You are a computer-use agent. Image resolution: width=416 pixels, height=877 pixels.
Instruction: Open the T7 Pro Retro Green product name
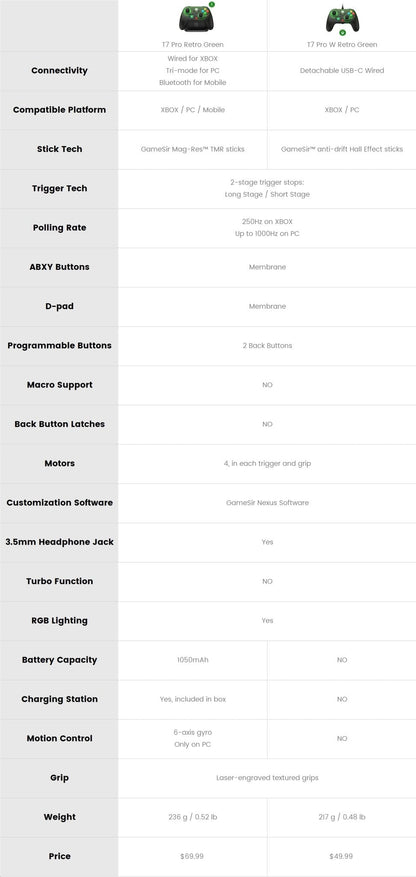pyautogui.click(x=192, y=44)
